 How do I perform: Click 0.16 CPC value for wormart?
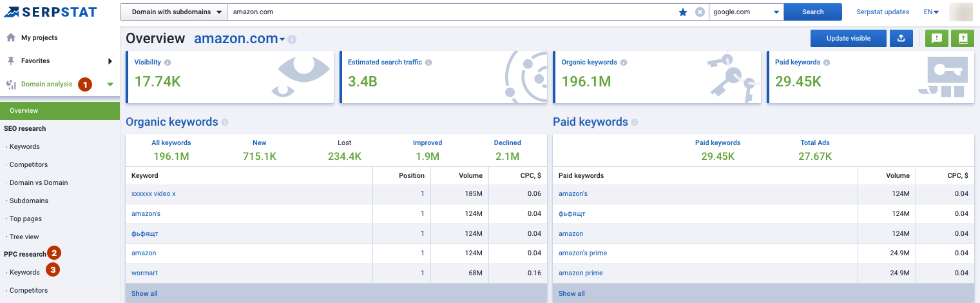tap(534, 273)
